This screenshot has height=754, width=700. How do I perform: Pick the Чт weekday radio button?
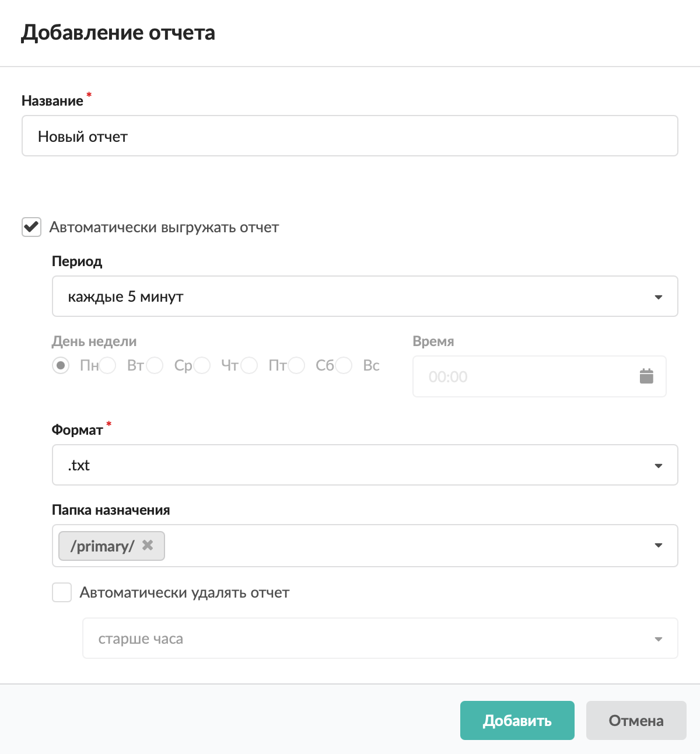pos(202,366)
